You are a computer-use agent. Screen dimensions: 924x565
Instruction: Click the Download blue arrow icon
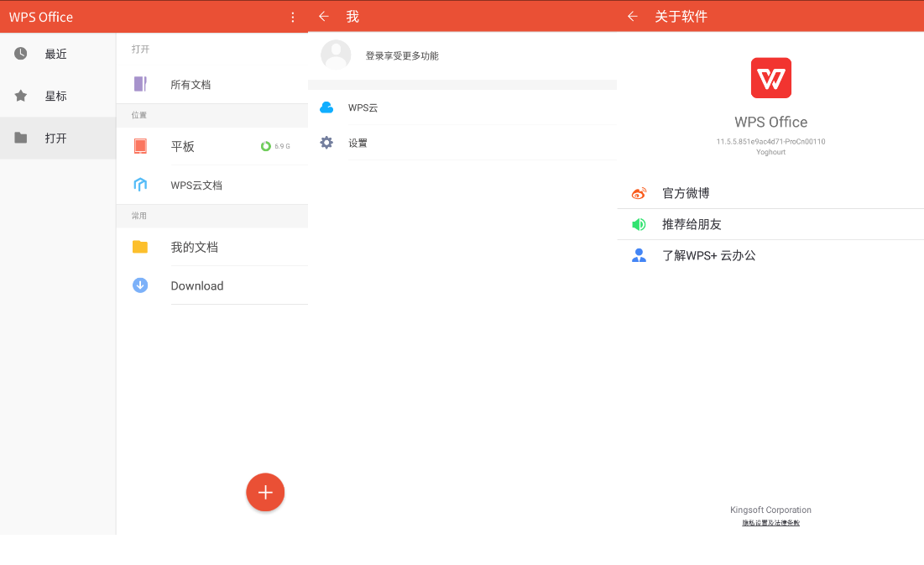pos(139,285)
